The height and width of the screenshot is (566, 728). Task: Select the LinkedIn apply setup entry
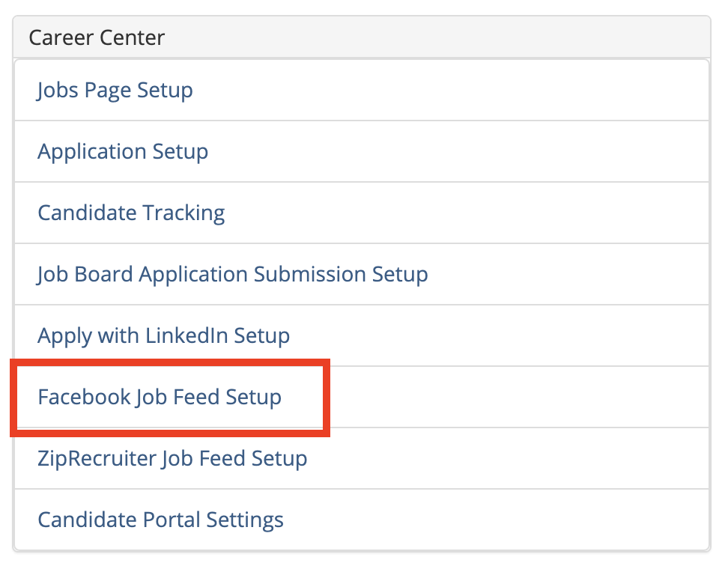(361, 336)
